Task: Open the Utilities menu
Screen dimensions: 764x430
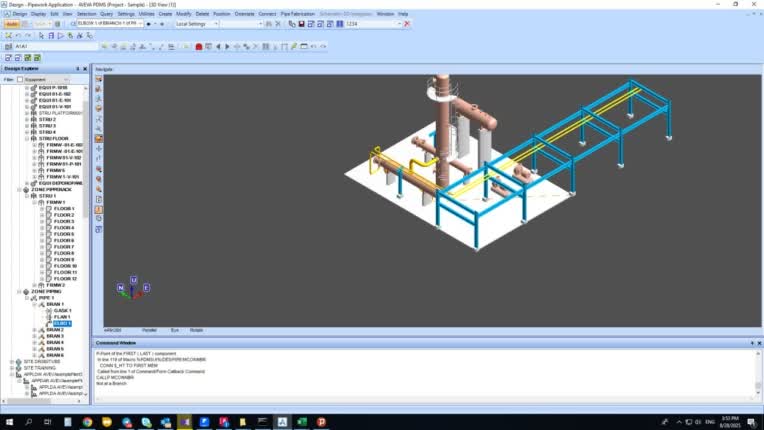Action: coord(147,14)
